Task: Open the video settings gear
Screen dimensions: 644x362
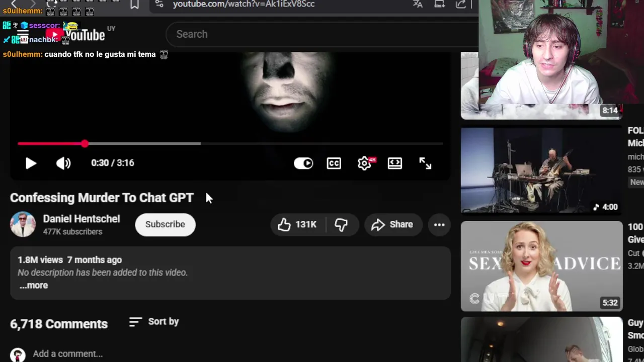Action: click(365, 163)
